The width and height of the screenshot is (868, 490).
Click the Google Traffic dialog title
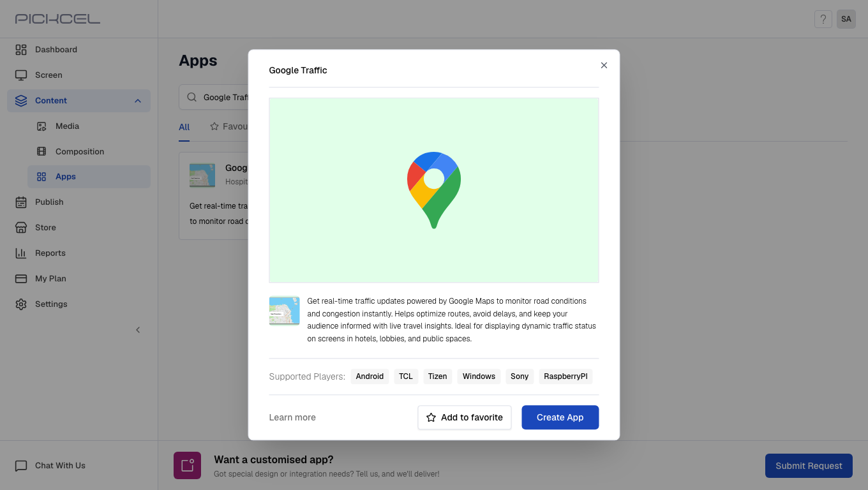click(298, 70)
